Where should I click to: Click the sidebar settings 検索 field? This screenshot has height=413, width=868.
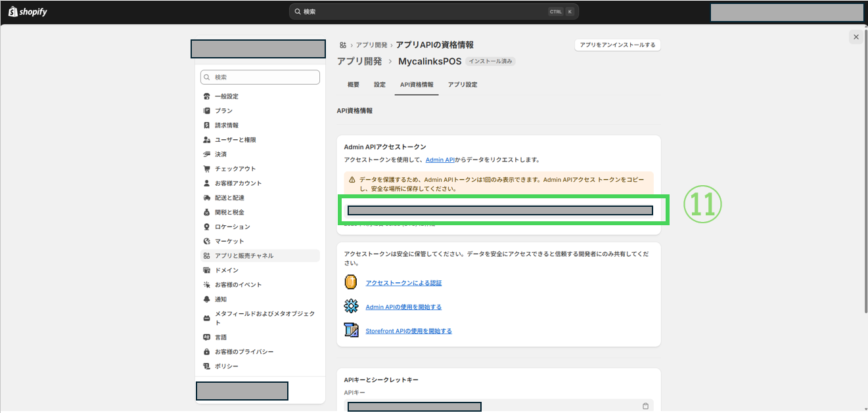point(260,77)
